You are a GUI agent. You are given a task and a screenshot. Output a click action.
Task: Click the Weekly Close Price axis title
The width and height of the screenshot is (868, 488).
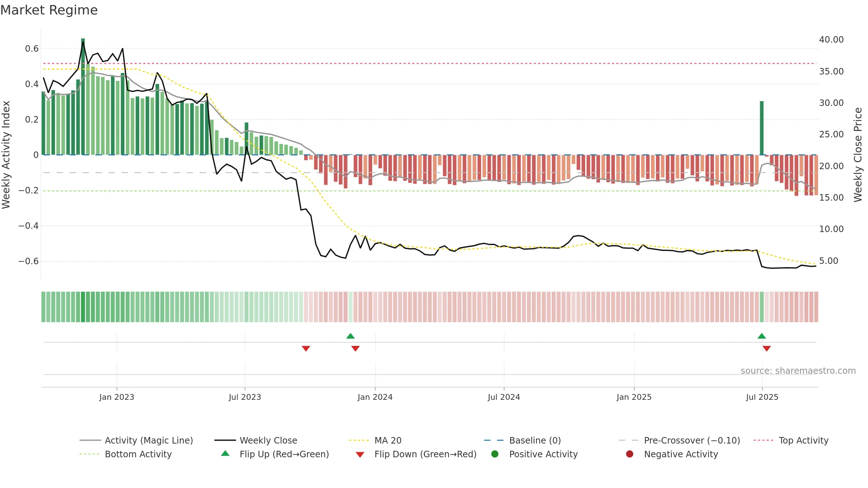tap(858, 155)
